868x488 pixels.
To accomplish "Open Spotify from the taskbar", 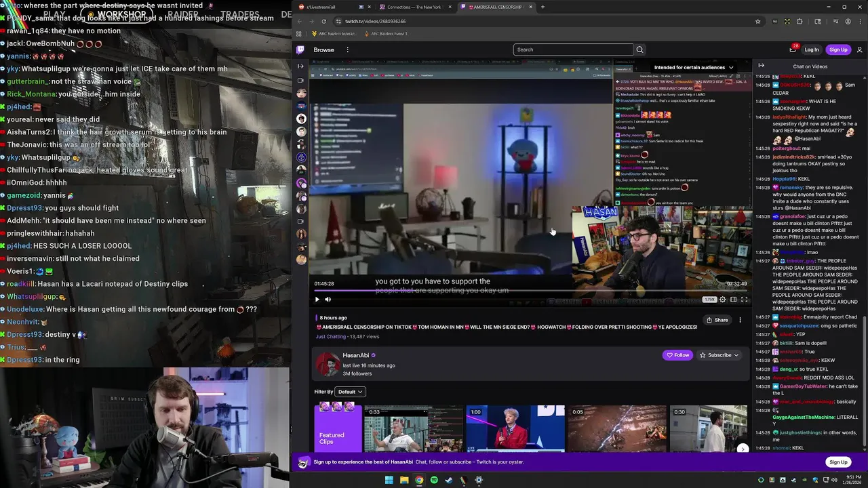I will coord(434,480).
